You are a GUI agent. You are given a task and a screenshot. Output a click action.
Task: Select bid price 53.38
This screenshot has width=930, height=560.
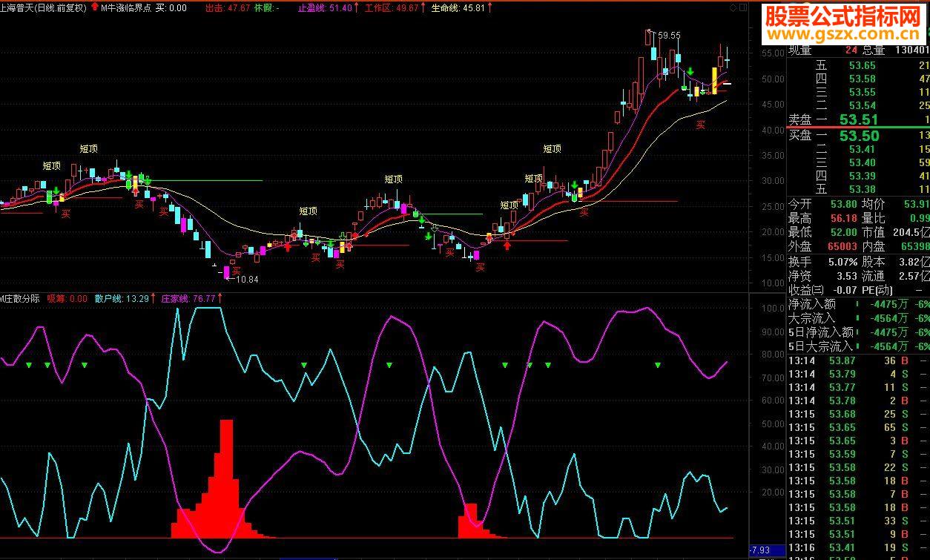863,189
